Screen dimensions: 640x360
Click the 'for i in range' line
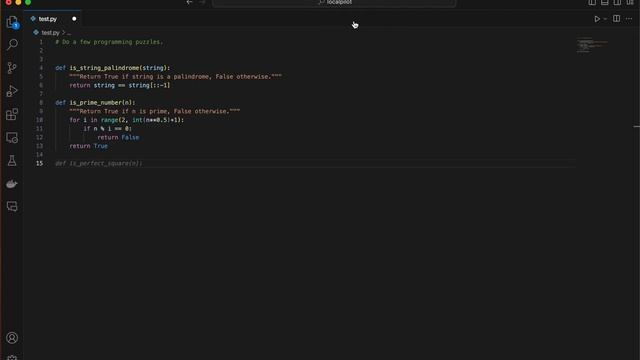click(127, 120)
